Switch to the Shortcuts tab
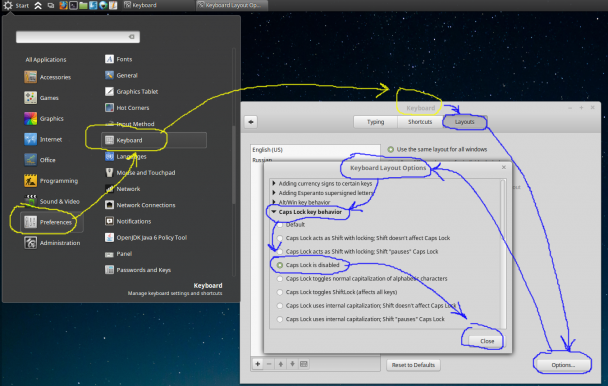The width and height of the screenshot is (608, 386). (420, 122)
